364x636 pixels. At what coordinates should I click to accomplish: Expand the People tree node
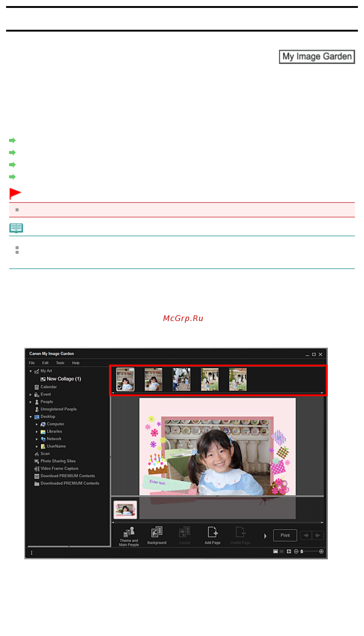click(x=31, y=402)
